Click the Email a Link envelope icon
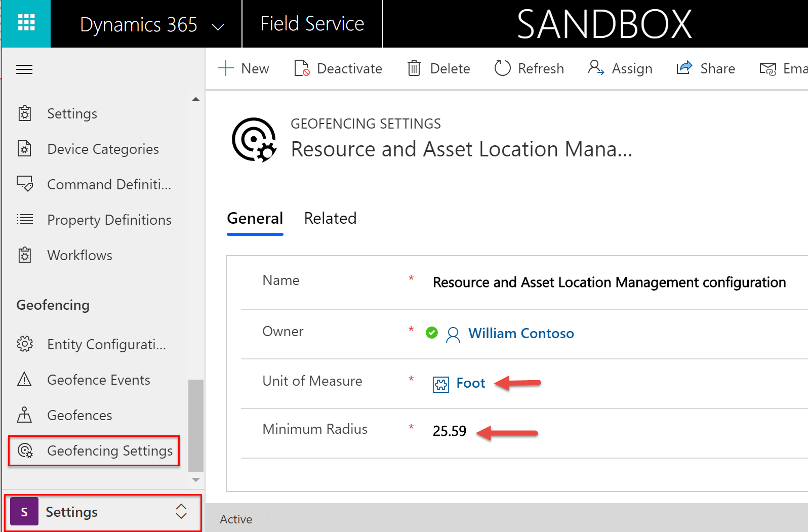The width and height of the screenshot is (808, 532). click(x=767, y=68)
